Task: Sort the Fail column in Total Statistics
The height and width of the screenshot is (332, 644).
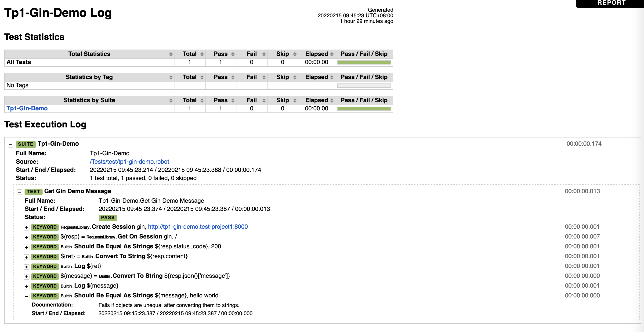Action: tap(264, 54)
